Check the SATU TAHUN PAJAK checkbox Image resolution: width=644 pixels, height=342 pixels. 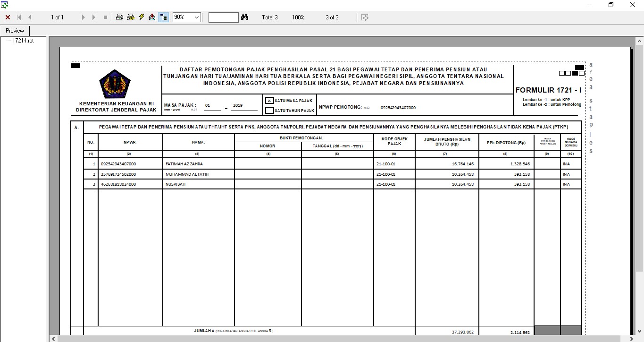[x=269, y=111]
